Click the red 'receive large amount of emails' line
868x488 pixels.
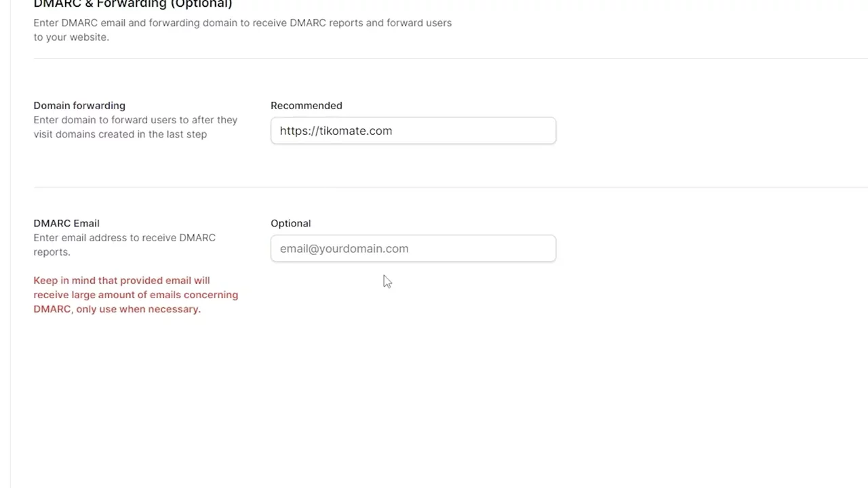tap(136, 295)
